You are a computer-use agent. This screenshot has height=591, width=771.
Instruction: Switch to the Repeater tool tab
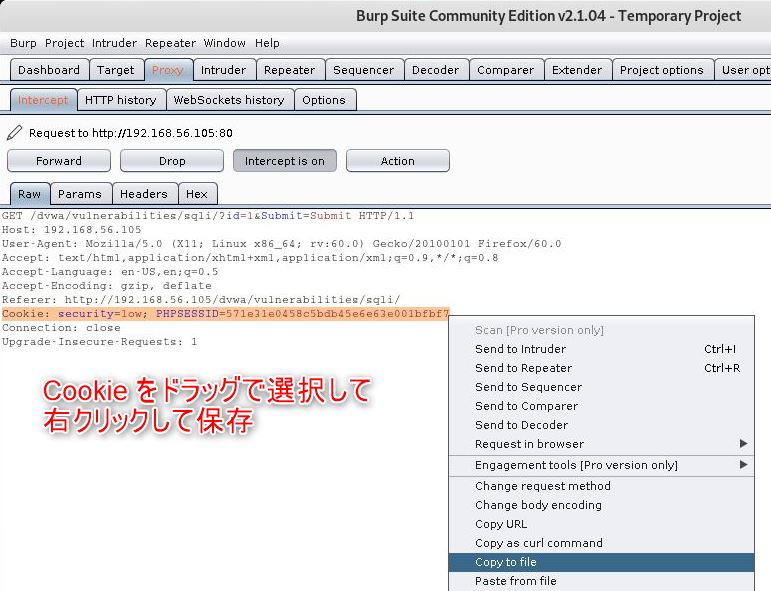pyautogui.click(x=289, y=70)
